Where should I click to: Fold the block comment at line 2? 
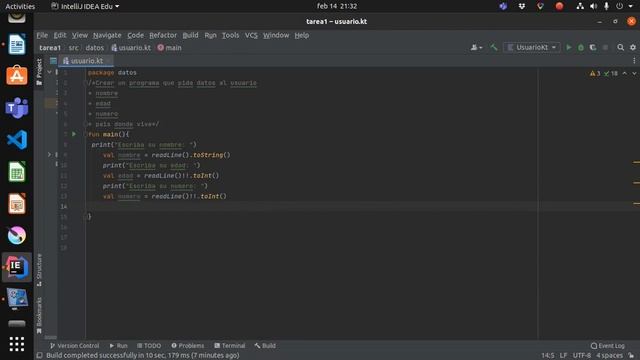pyautogui.click(x=86, y=83)
